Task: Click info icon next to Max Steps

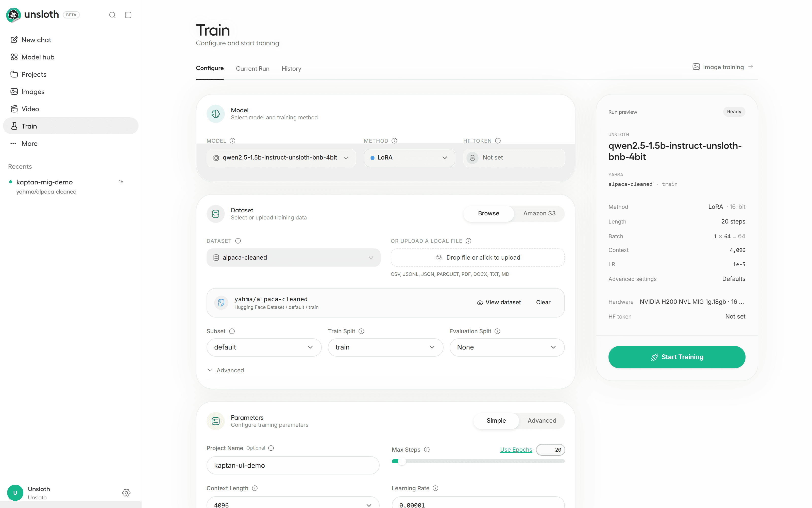Action: coord(427,450)
